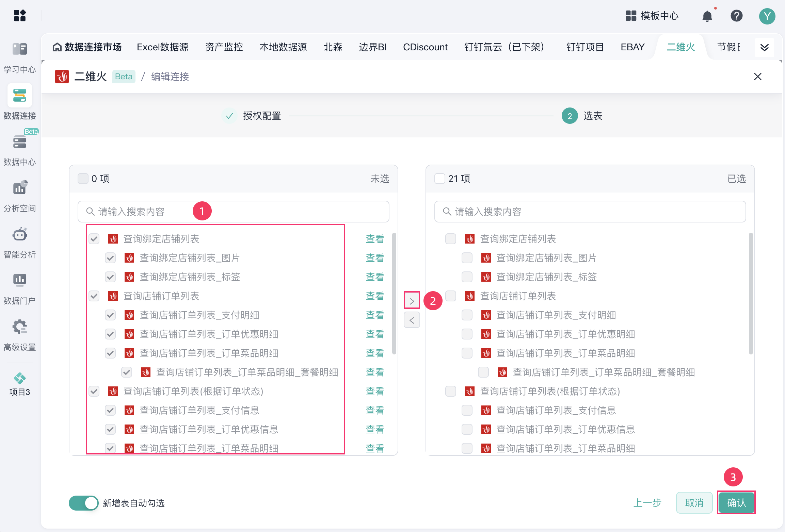This screenshot has height=532, width=785.
Task: Open the 数据连接市场 tab
Action: click(87, 47)
